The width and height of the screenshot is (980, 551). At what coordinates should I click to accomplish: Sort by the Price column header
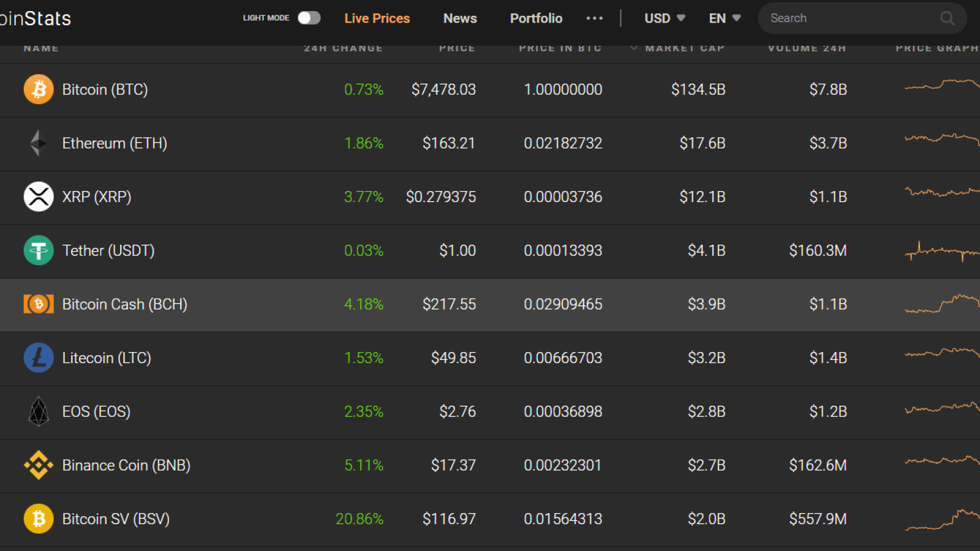[x=457, y=48]
